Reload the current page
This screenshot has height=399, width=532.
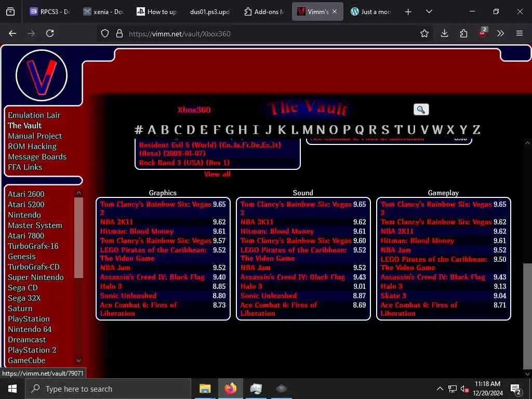click(x=50, y=33)
